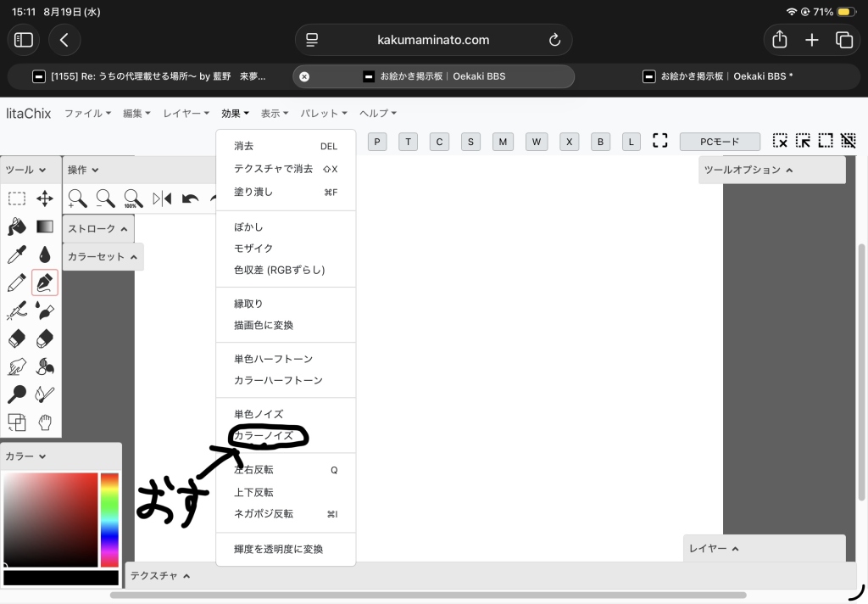Select the airbrush tool
Viewport: 868px width, 604px height.
(17, 310)
